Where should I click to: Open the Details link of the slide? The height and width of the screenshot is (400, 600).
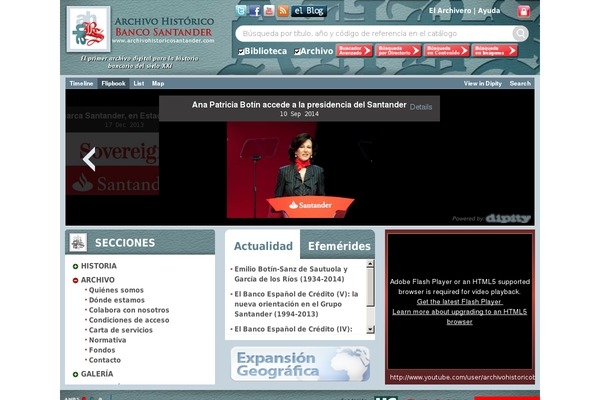(421, 107)
